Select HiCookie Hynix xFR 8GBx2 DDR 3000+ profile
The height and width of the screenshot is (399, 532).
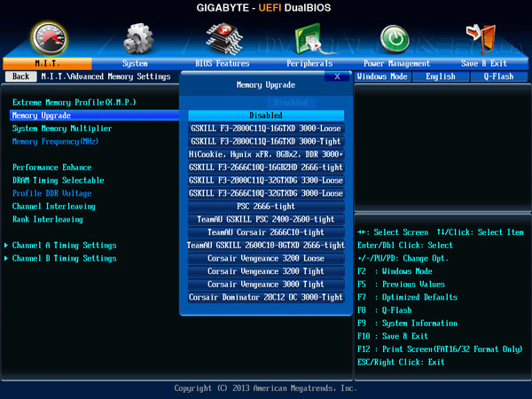[266, 154]
